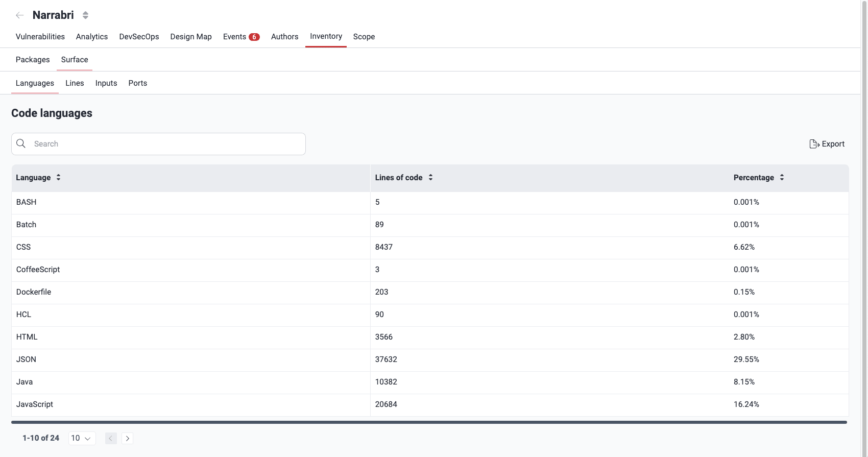Open the rows-per-page dropdown showing 10

coord(82,438)
